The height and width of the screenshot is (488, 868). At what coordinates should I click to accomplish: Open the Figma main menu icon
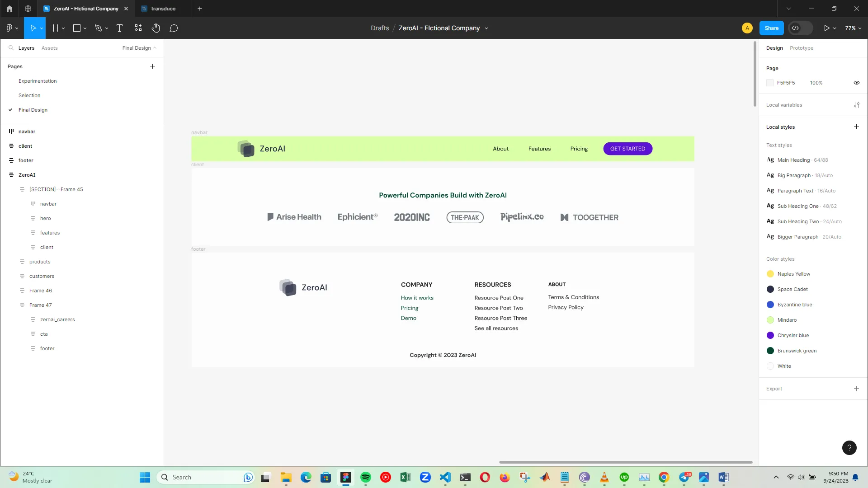pyautogui.click(x=9, y=28)
